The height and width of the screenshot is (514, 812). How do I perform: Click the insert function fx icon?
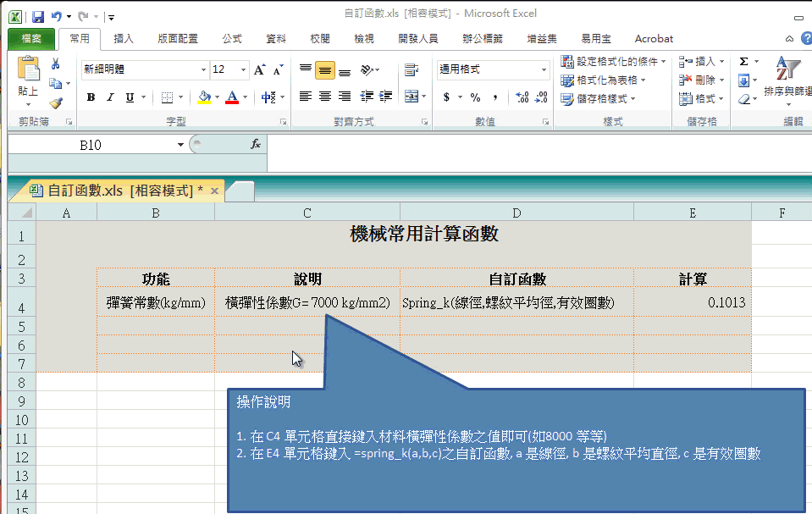[256, 144]
